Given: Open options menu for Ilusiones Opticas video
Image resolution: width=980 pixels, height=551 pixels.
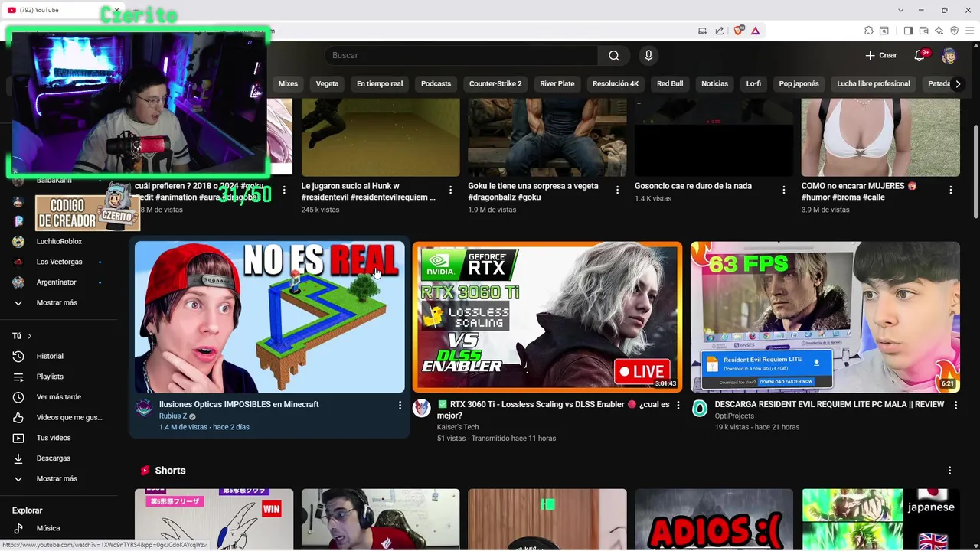Looking at the screenshot, I should (400, 405).
